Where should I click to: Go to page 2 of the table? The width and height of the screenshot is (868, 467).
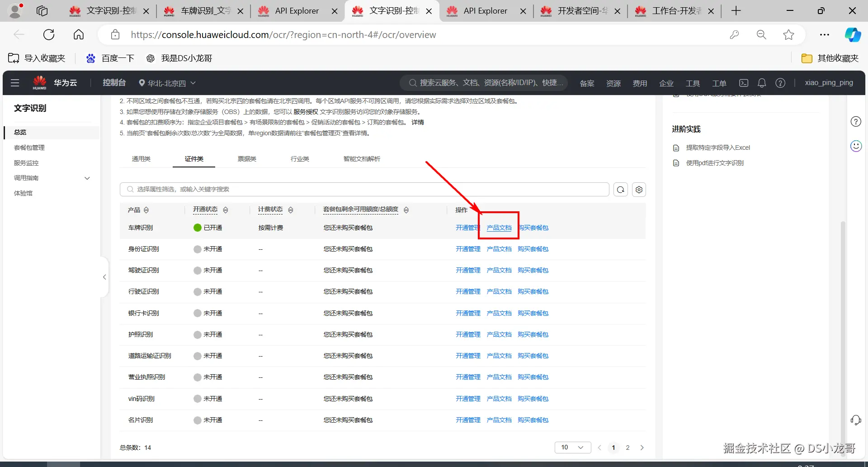[x=627, y=448]
